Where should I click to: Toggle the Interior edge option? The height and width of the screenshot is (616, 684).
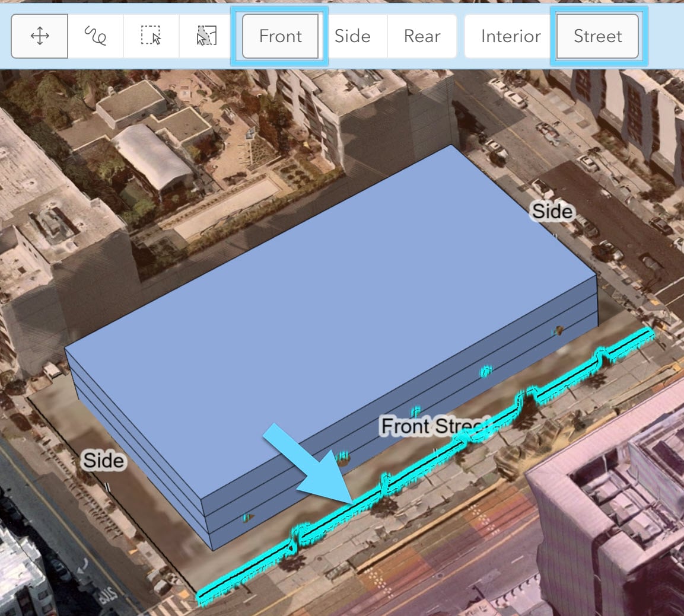pos(511,36)
